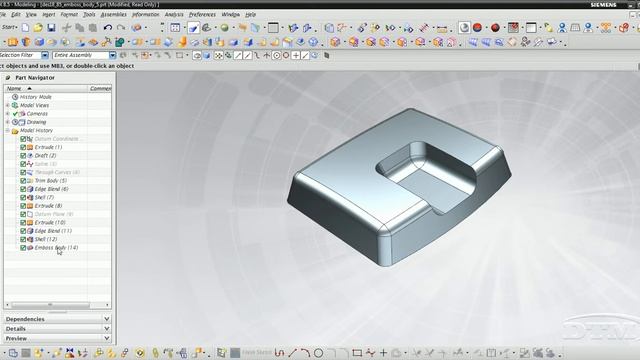Click the Copy icon in top toolbar
Screen dimensions: 640x360
(x=80, y=28)
